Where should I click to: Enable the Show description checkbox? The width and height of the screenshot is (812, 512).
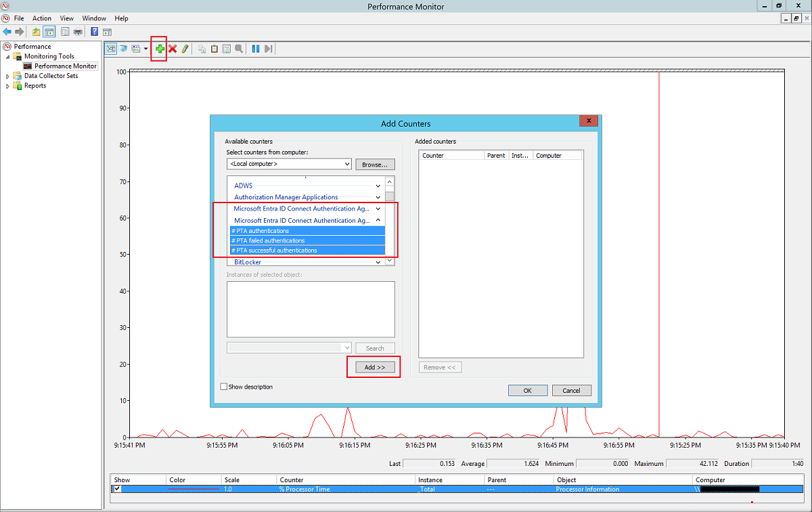(x=224, y=387)
